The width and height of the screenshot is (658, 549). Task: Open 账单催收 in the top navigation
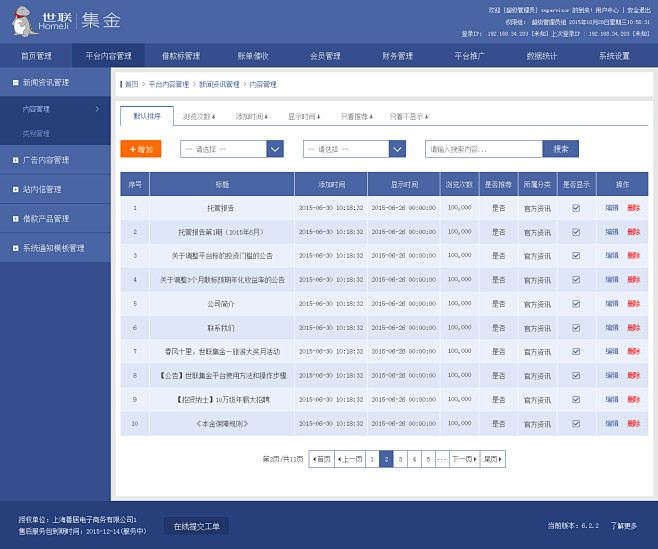pos(253,55)
